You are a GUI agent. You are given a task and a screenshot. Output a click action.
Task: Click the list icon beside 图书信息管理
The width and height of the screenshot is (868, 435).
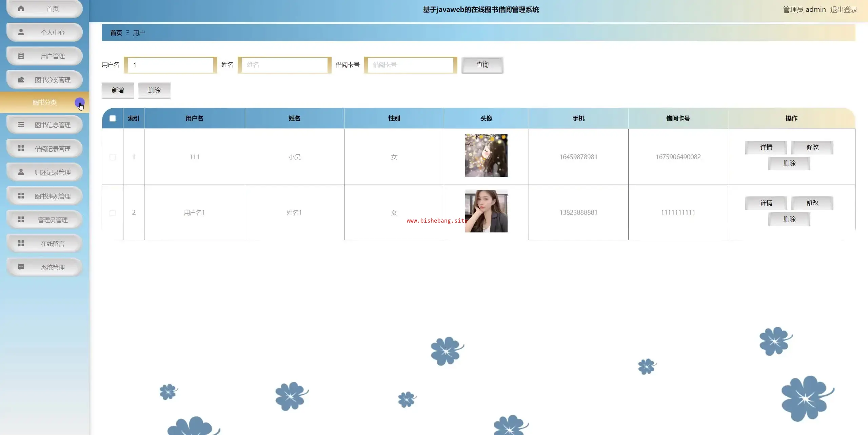click(x=21, y=125)
